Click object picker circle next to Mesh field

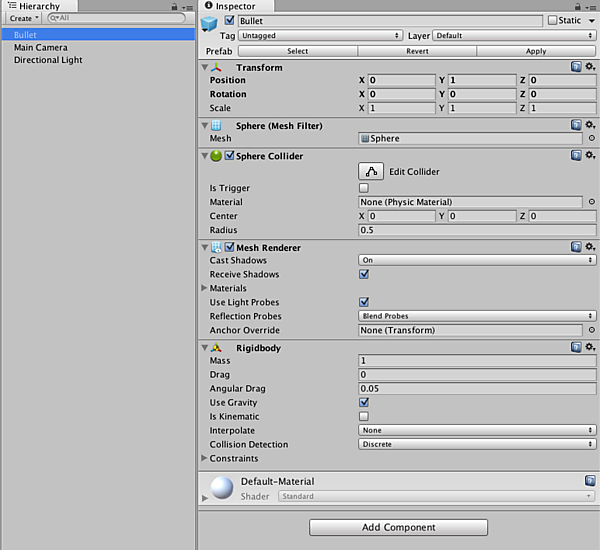592,139
